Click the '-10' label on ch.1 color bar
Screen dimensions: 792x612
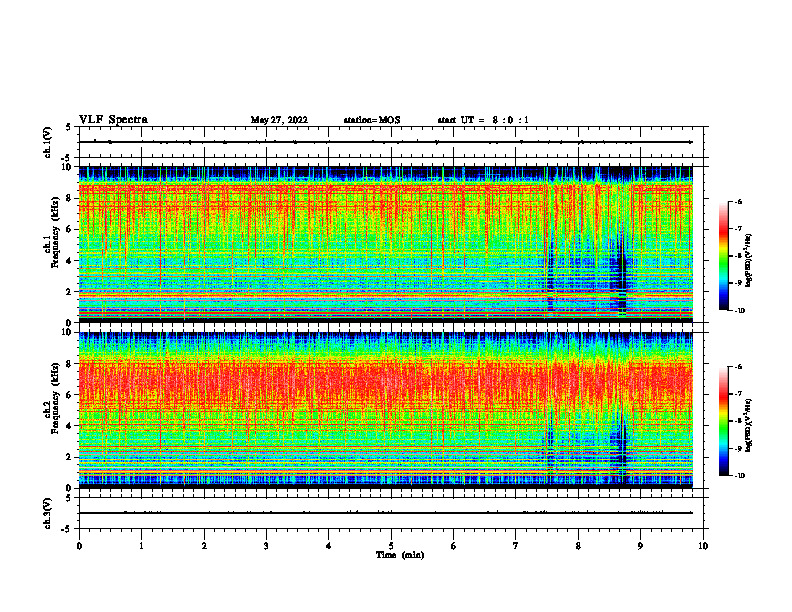[739, 311]
